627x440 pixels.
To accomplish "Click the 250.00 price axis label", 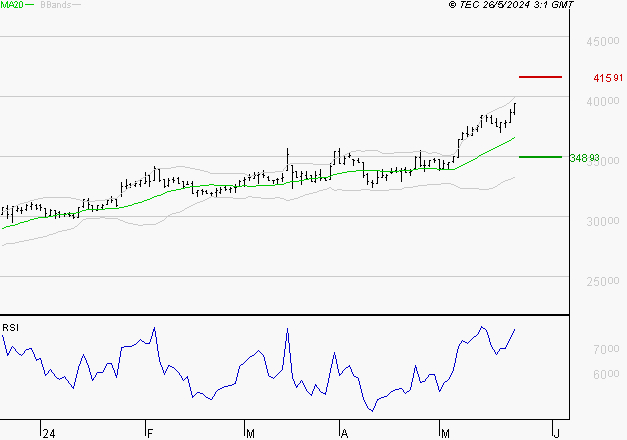I will click(603, 282).
